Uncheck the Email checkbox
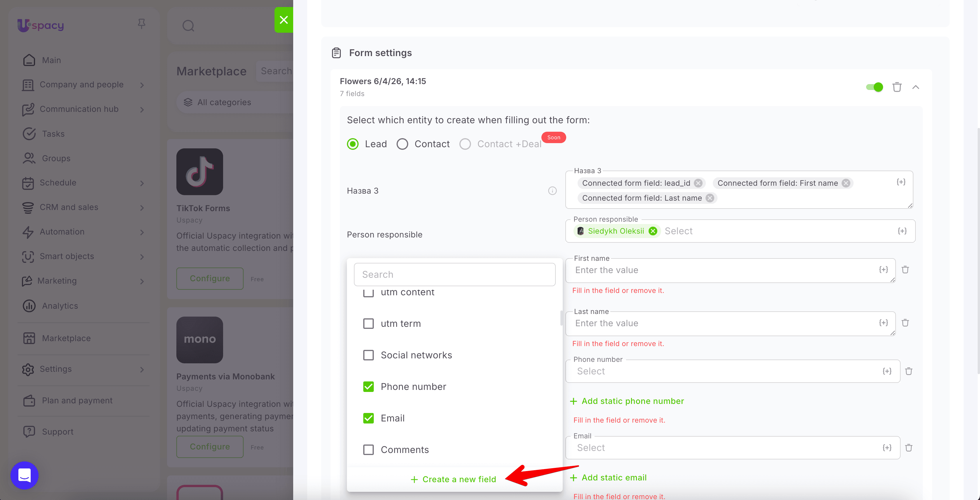Screen dimensions: 980x500 click(368, 418)
